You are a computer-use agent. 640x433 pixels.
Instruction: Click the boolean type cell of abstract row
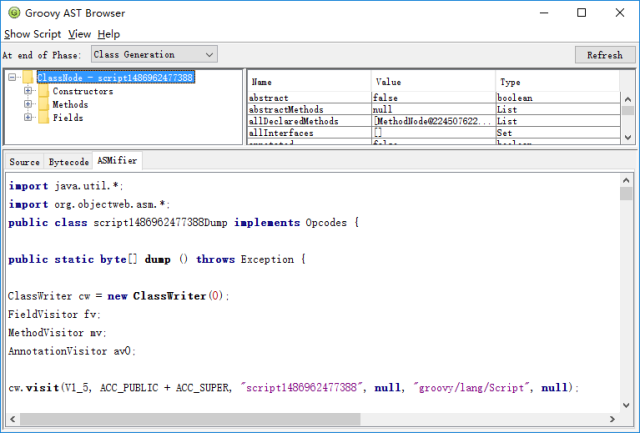click(558, 98)
